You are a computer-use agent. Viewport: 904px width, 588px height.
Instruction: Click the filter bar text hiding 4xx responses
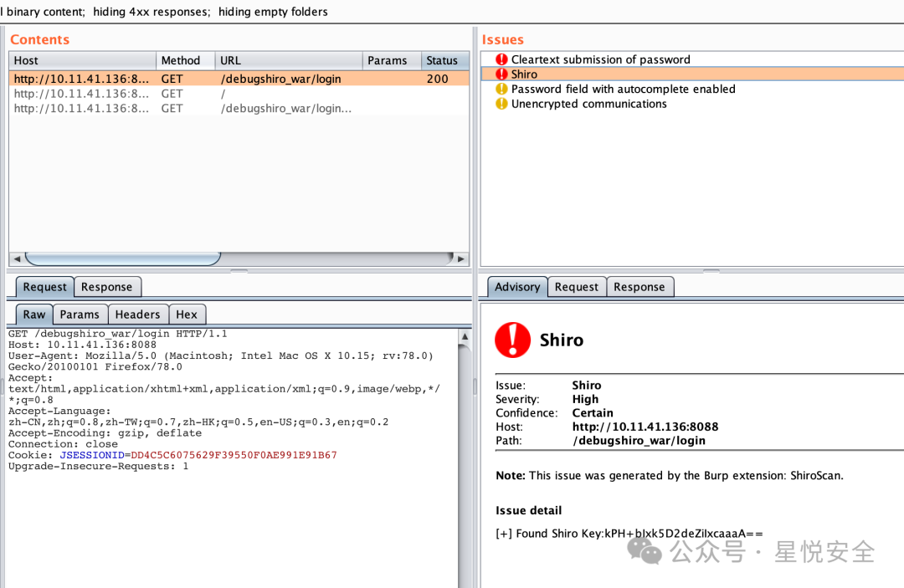pyautogui.click(x=152, y=12)
